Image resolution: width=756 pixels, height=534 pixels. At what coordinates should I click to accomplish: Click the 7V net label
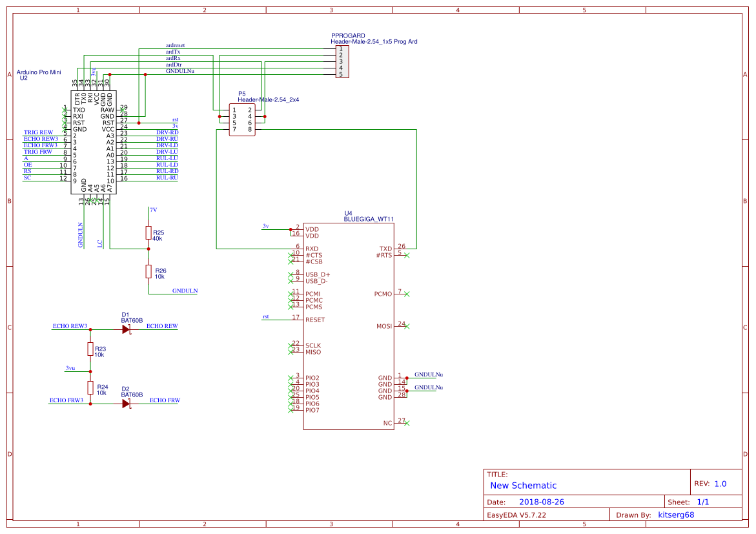pyautogui.click(x=153, y=210)
